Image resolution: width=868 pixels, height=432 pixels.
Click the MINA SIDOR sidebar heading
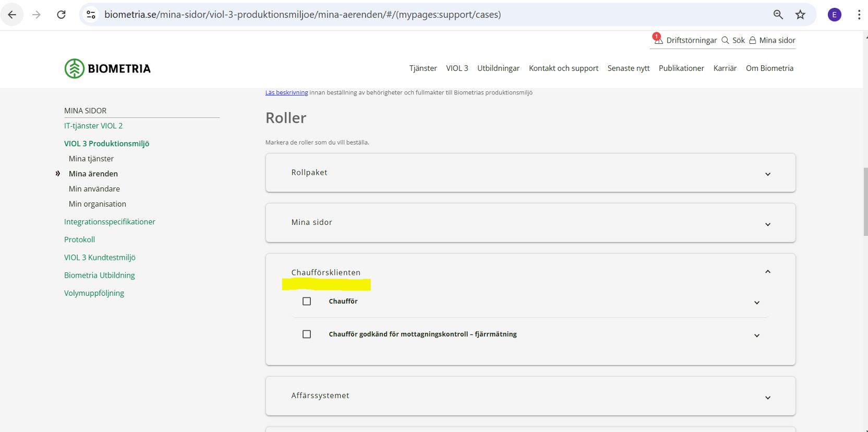(x=85, y=111)
